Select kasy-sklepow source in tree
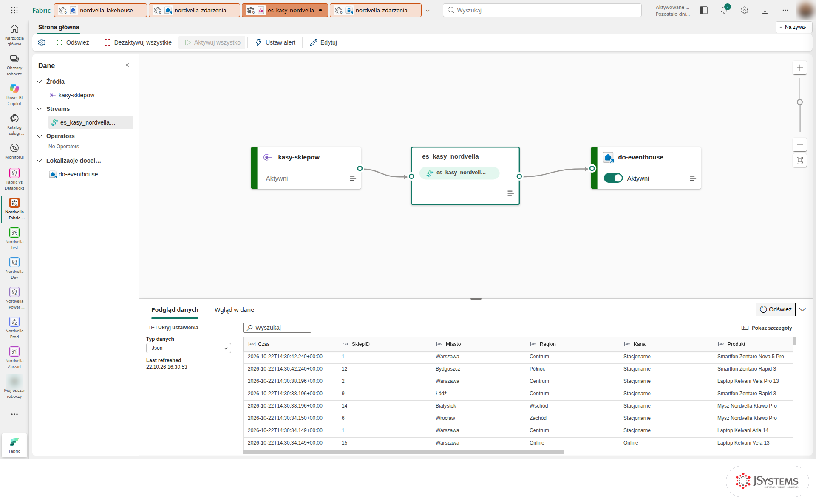Image resolution: width=816 pixels, height=504 pixels. point(76,95)
